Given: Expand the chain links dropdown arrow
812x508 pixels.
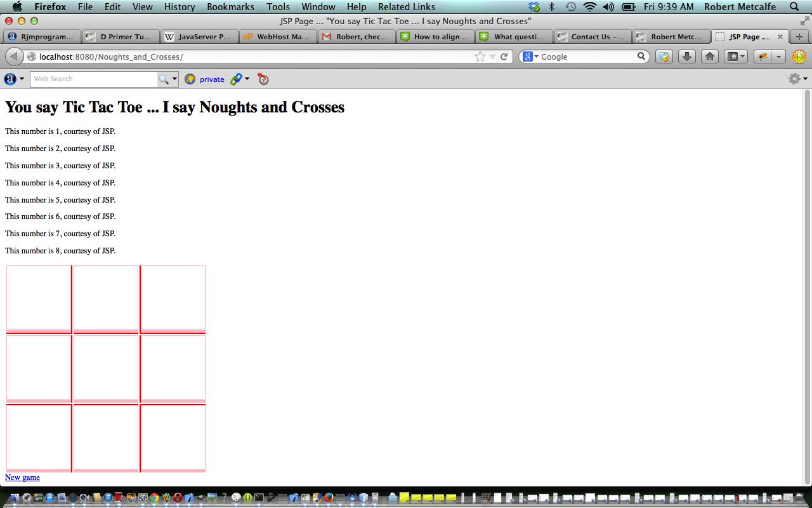Looking at the screenshot, I should click(247, 79).
